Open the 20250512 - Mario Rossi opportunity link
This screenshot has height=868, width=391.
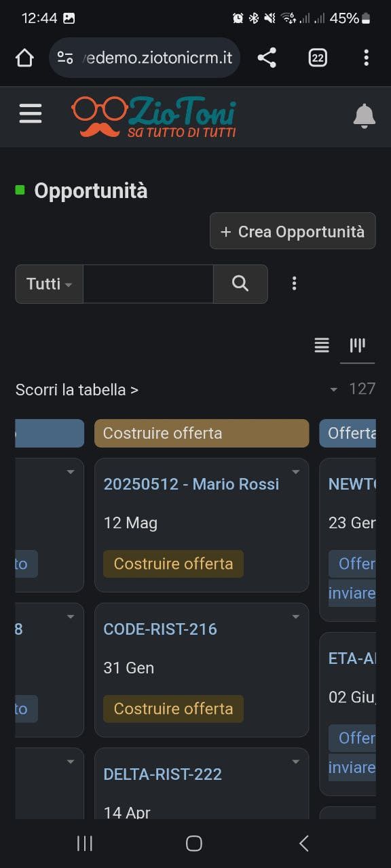point(192,484)
